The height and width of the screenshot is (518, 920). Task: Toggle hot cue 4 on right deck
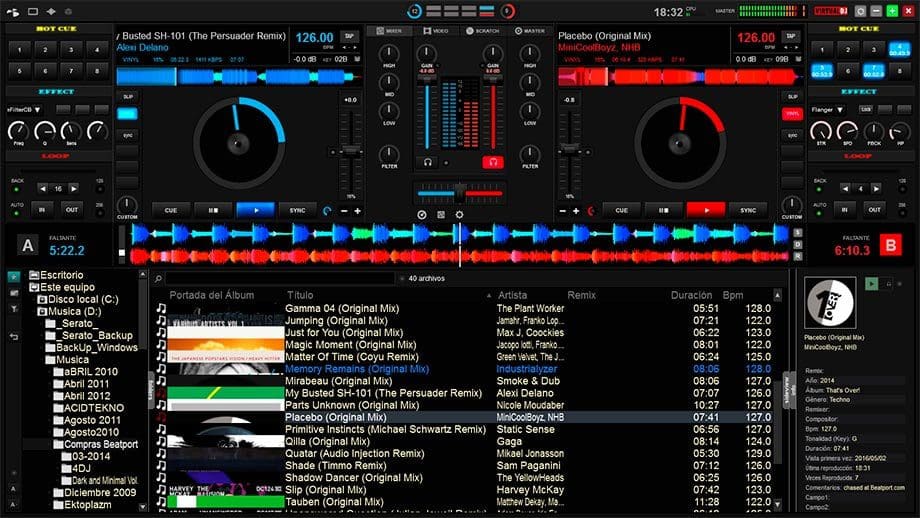[899, 49]
